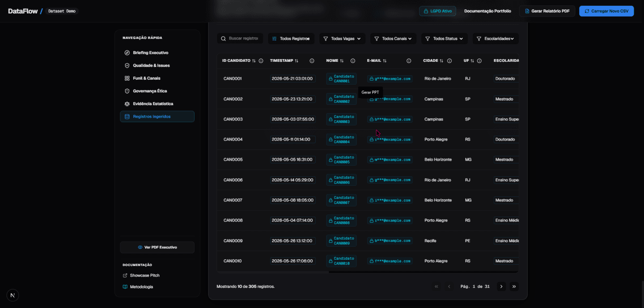This screenshot has height=308, width=644.
Task: Click lock icon on Candidato CAN0005
Action: [x=331, y=160]
